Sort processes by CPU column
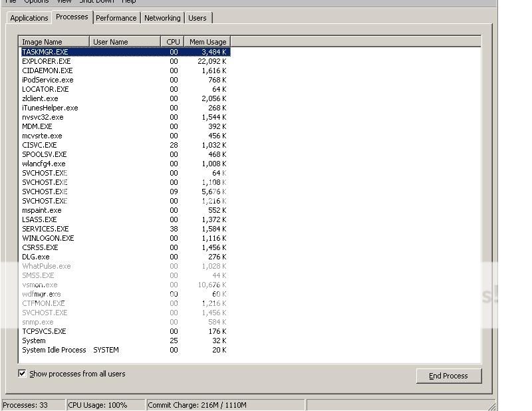Screen dimensions: 532x411 pos(172,42)
